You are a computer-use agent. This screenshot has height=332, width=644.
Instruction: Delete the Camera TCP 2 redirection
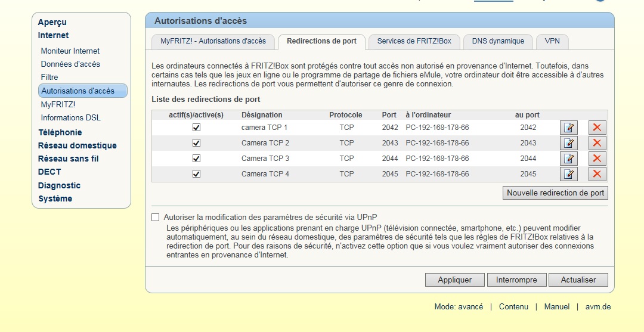click(x=597, y=143)
